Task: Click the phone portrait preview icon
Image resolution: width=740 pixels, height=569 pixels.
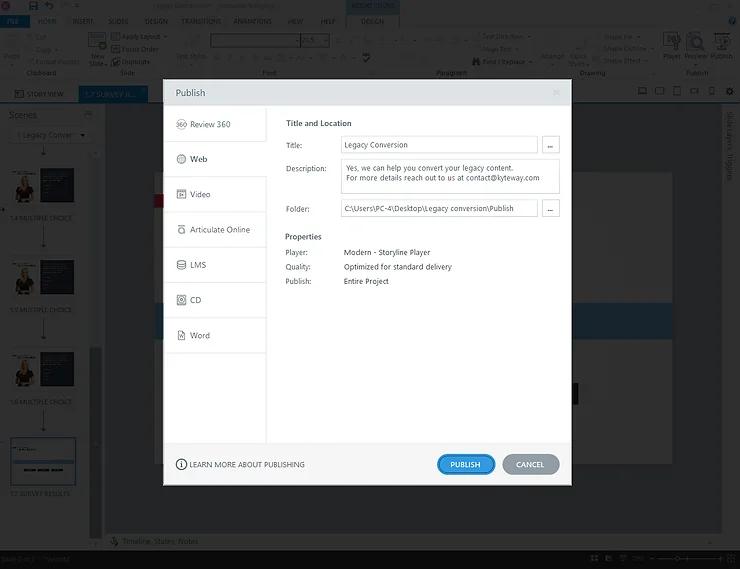Action: point(712,91)
